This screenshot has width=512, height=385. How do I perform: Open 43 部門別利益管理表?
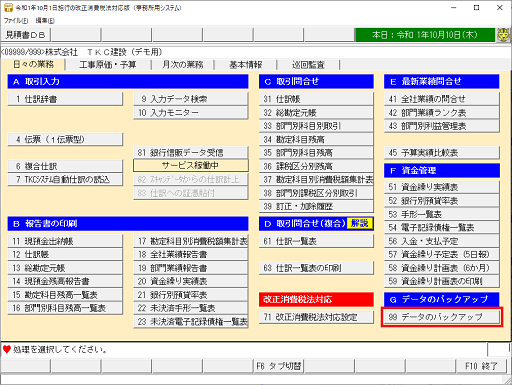coord(442,126)
